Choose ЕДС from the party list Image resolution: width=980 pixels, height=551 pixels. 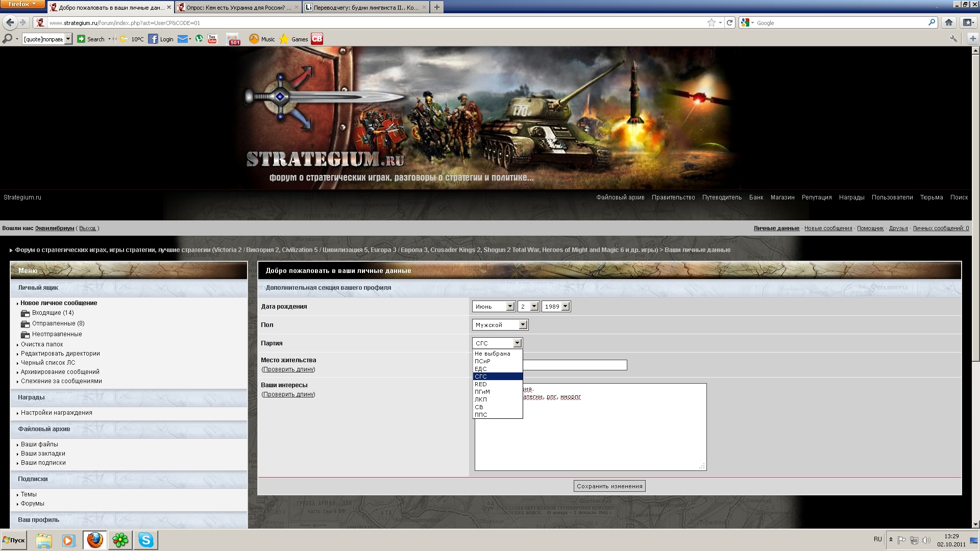[x=498, y=369]
